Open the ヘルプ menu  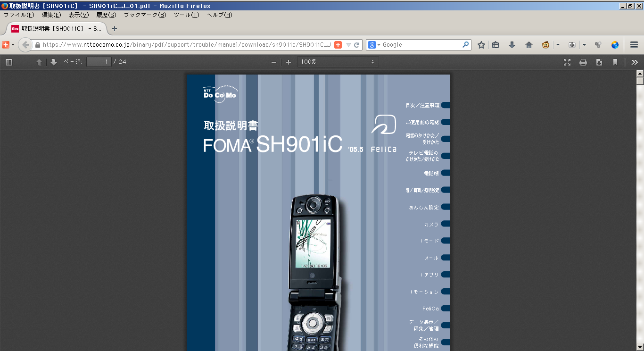pos(220,15)
